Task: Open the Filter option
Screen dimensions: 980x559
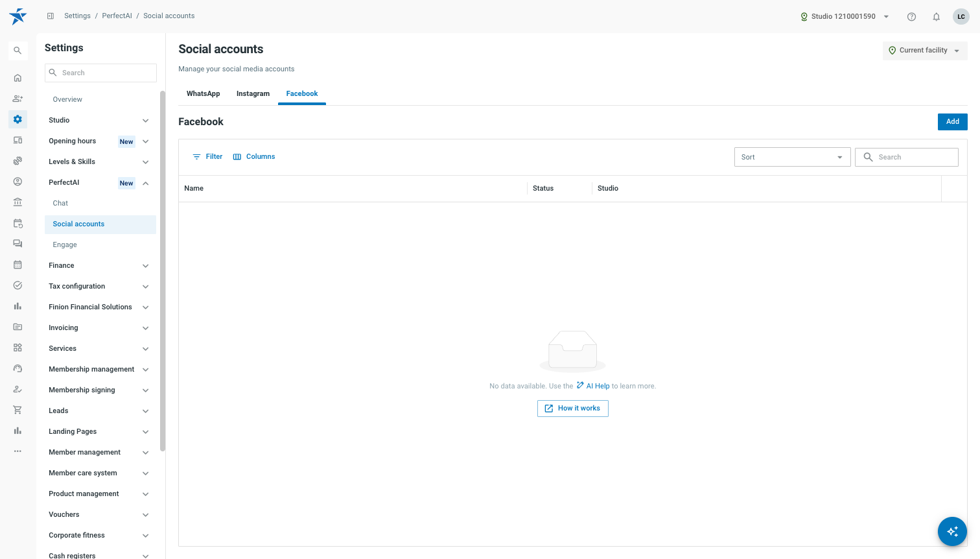Action: pyautogui.click(x=207, y=156)
